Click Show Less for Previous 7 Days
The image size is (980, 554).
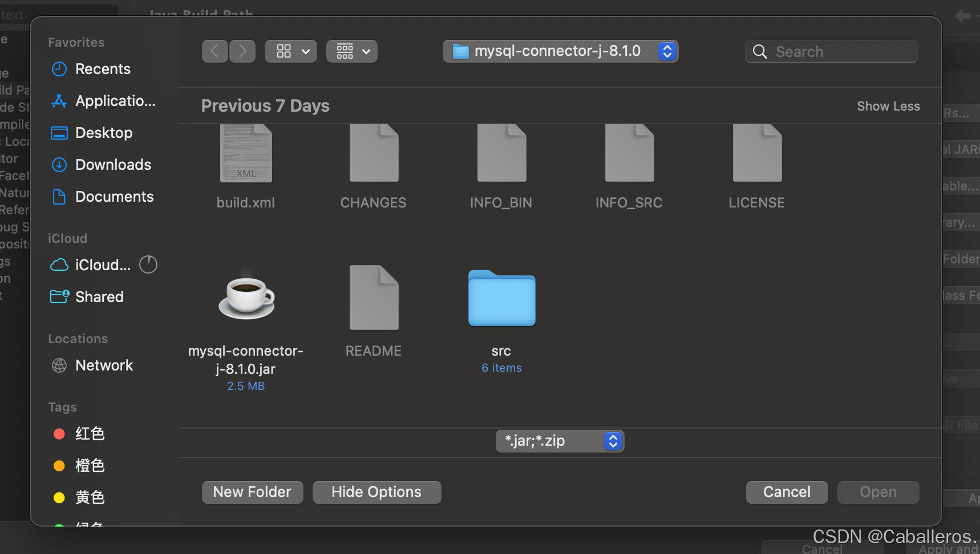coord(888,106)
